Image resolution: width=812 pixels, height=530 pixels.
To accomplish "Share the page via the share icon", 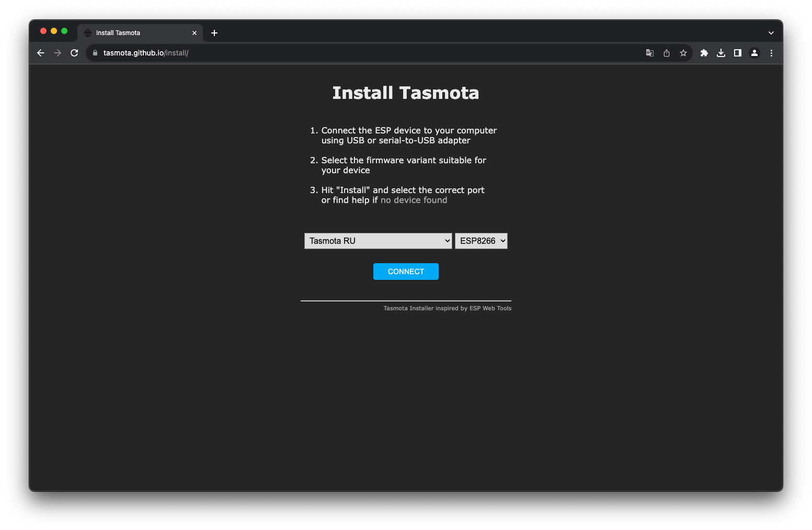I will (x=666, y=53).
